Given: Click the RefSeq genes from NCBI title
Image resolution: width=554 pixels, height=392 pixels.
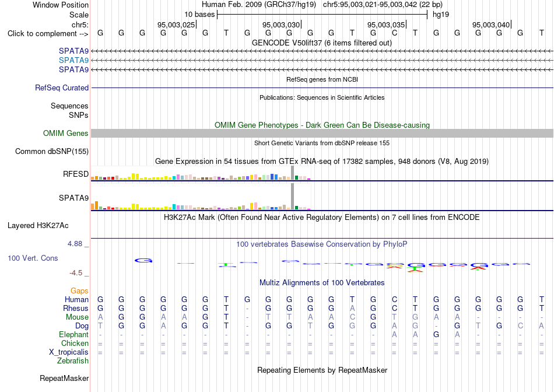Looking at the screenshot, I should point(322,79).
